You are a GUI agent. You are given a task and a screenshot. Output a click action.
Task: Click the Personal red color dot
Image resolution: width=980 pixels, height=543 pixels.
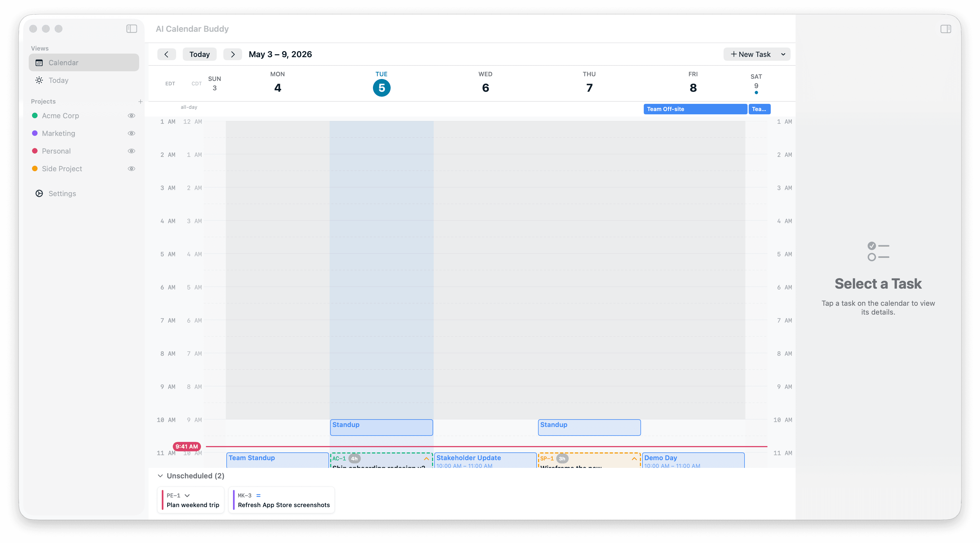[x=35, y=151]
